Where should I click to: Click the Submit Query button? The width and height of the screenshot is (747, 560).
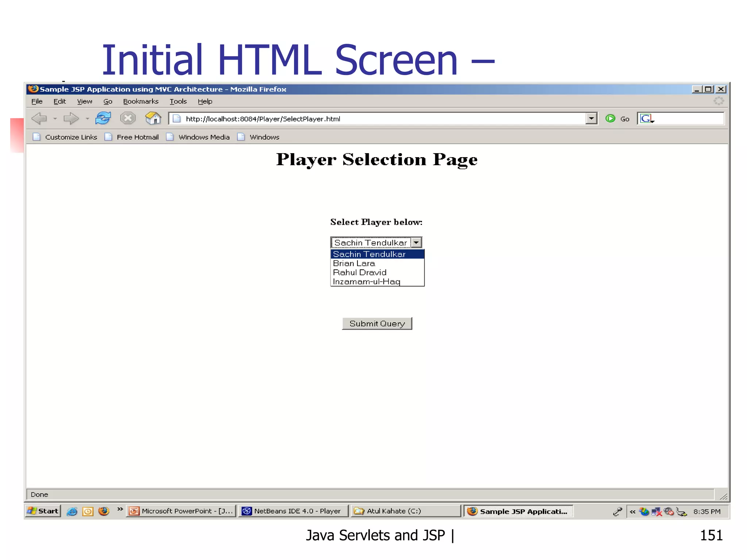(377, 323)
